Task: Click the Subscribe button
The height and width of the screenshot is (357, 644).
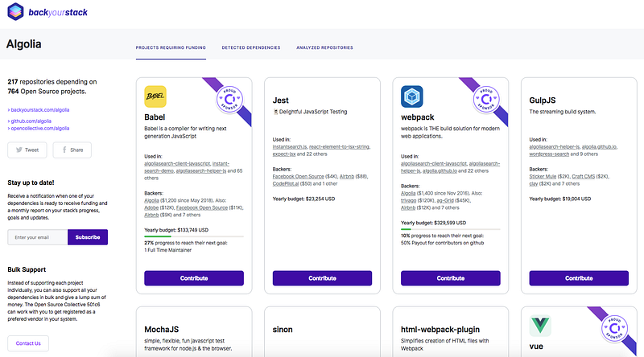Action: [x=88, y=237]
